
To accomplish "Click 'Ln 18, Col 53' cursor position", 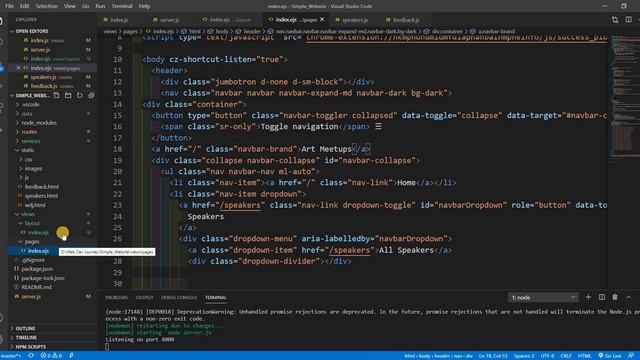I will (x=493, y=356).
